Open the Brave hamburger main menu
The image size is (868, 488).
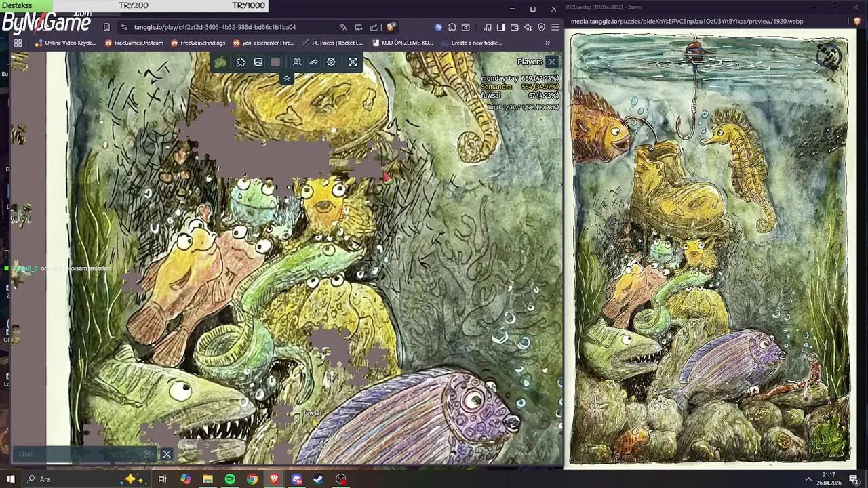[555, 27]
